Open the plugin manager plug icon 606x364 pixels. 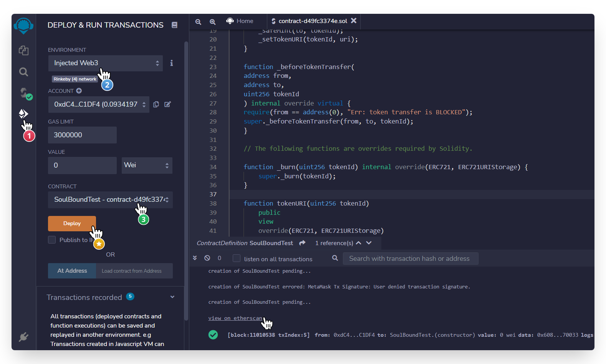coord(23,337)
